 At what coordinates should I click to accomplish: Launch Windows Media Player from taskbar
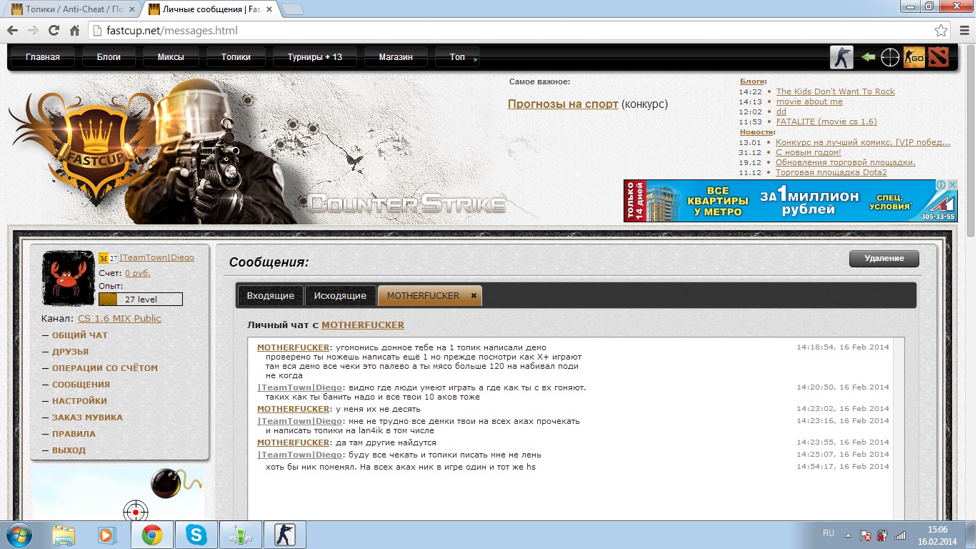tap(106, 535)
